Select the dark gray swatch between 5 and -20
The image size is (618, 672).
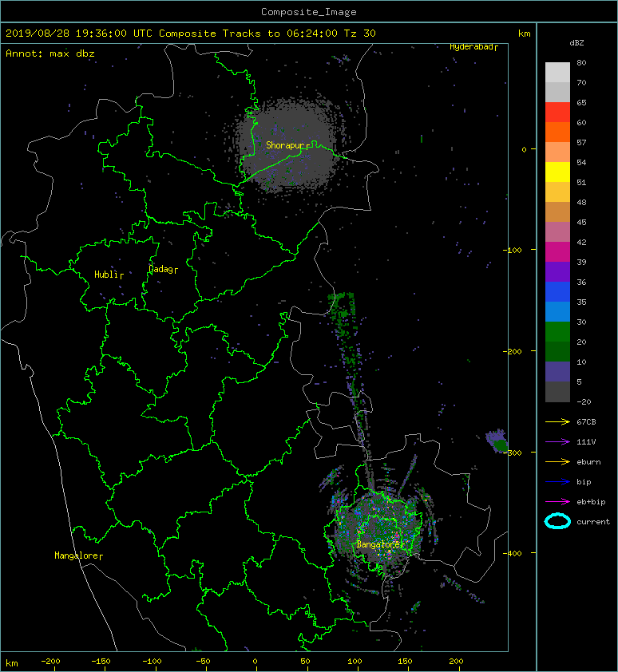pos(557,392)
